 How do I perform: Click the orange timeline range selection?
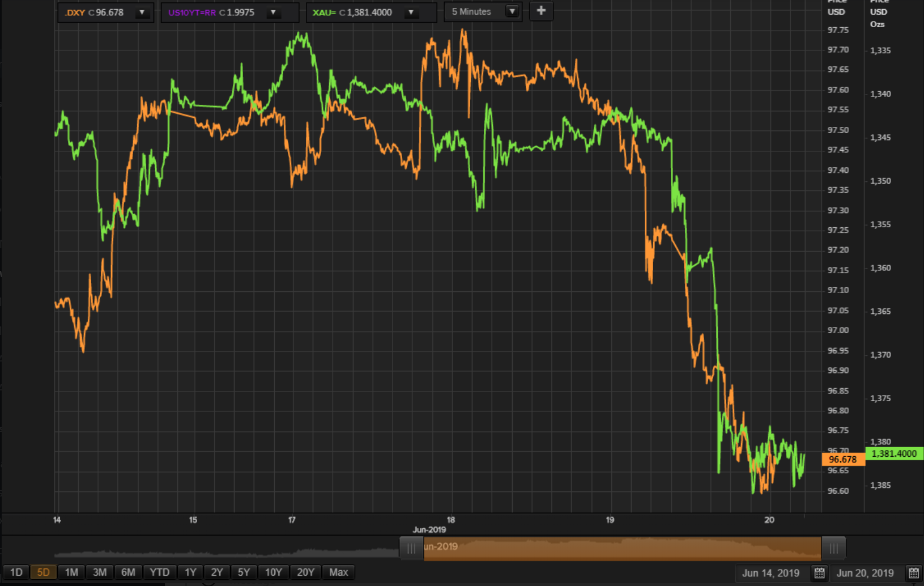pyautogui.click(x=622, y=548)
